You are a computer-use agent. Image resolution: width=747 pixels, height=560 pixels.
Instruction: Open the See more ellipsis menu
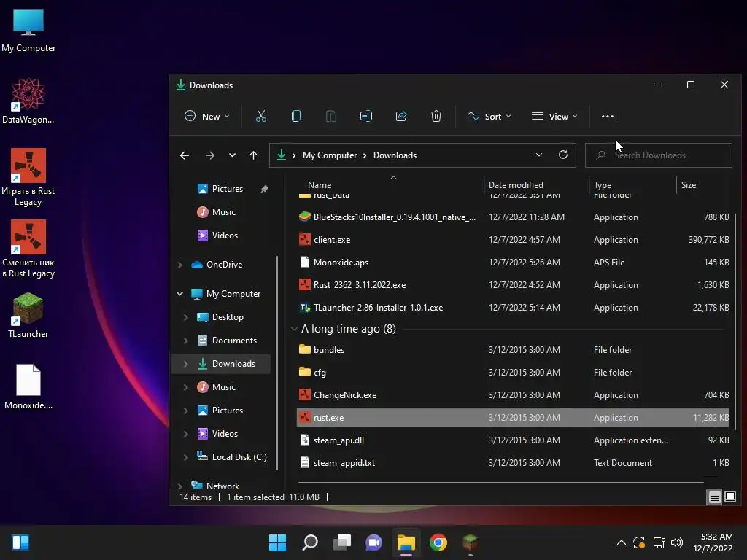click(608, 116)
